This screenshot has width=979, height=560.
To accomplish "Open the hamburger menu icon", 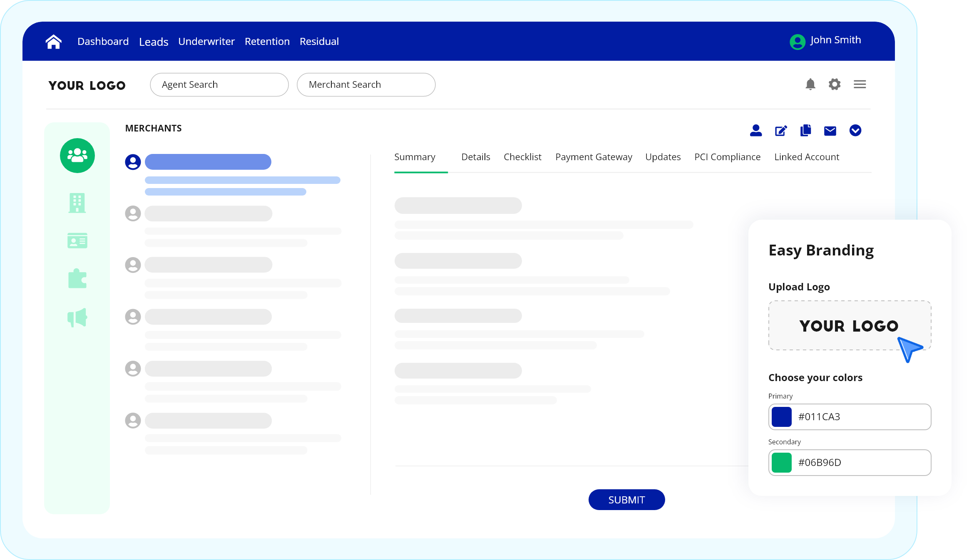I will (860, 84).
